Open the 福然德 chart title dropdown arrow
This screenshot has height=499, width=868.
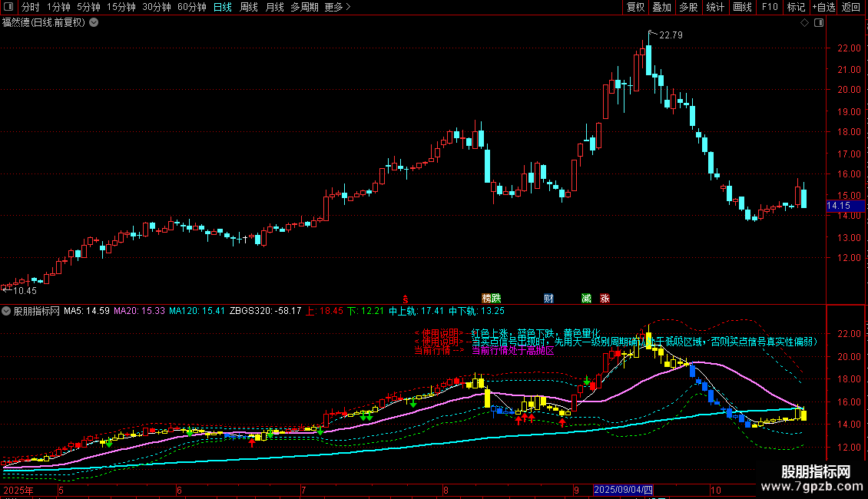coord(94,23)
